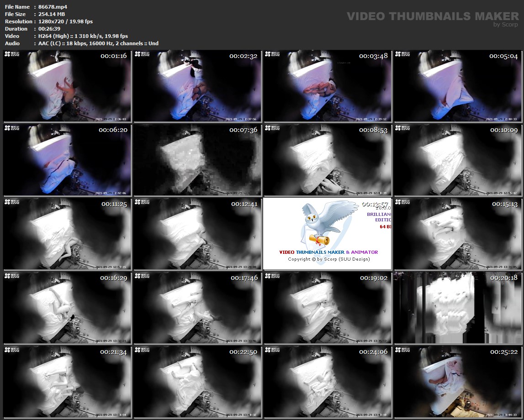524x420 pixels.
Task: Click the 00:03:48 timestamp label
Action: [373, 56]
